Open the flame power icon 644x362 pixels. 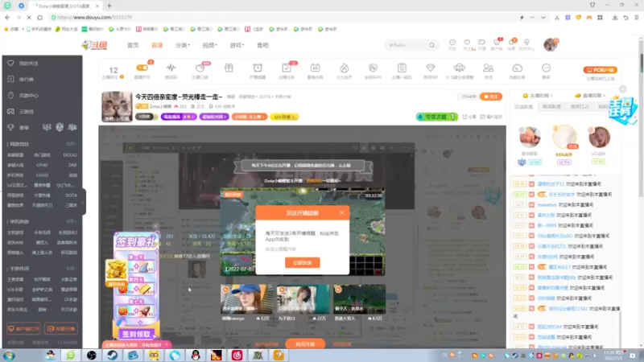point(345,70)
